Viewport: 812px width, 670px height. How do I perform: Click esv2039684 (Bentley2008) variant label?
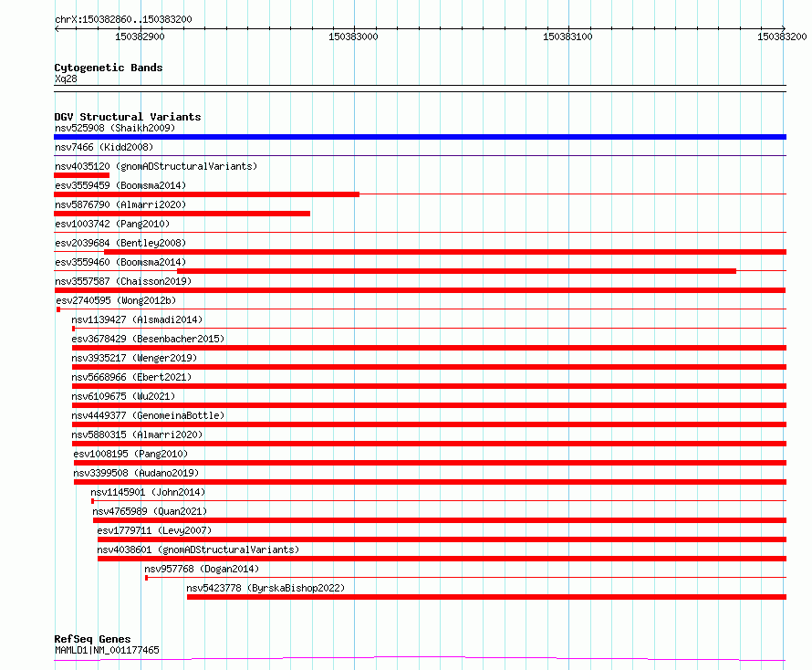[x=120, y=243]
